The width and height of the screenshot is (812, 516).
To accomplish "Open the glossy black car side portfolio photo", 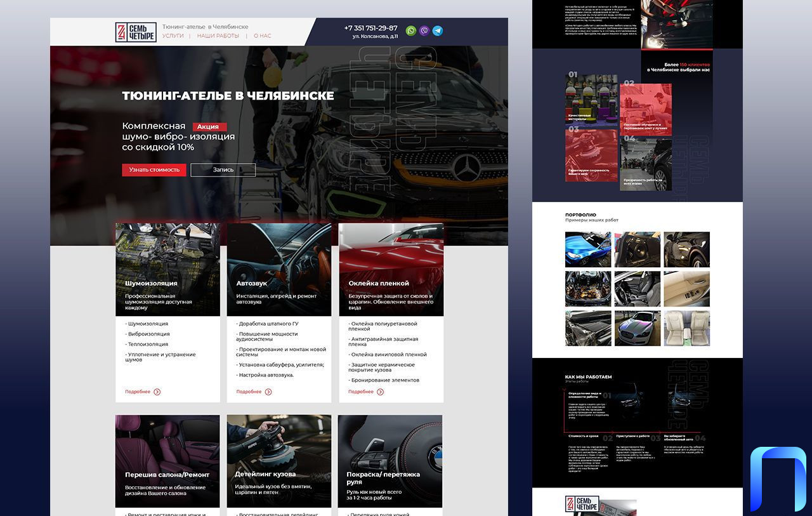I will (x=687, y=249).
